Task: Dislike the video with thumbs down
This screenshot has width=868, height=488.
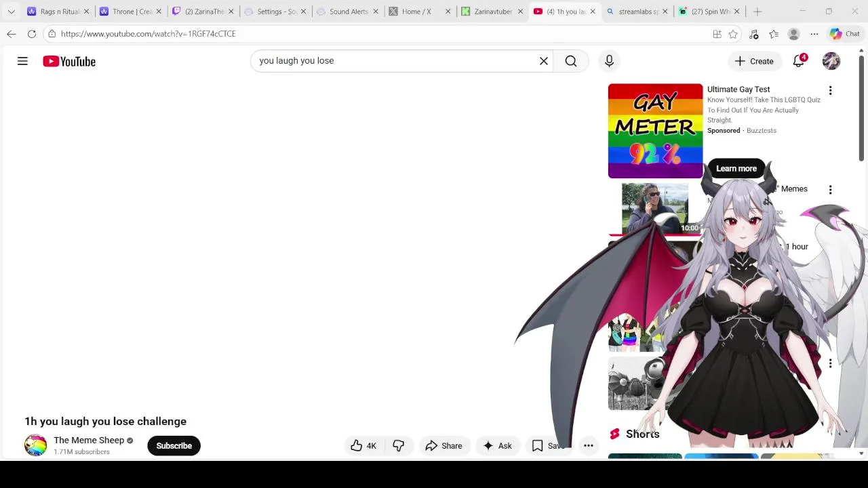Action: coord(398,445)
